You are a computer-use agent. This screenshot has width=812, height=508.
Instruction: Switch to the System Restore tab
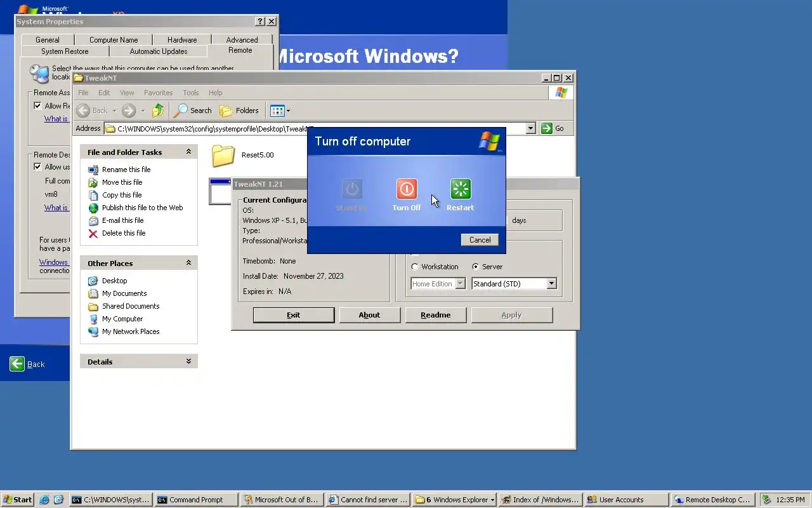[x=65, y=51]
